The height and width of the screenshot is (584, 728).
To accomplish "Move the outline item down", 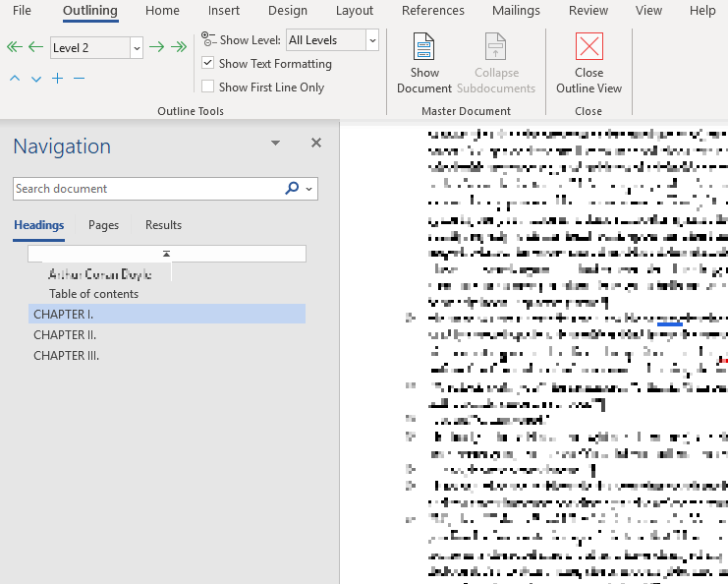I will [36, 79].
